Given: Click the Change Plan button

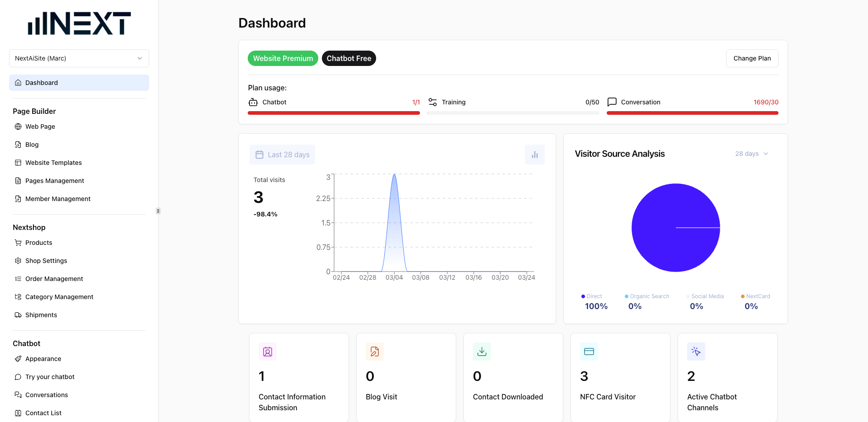Looking at the screenshot, I should (x=752, y=58).
